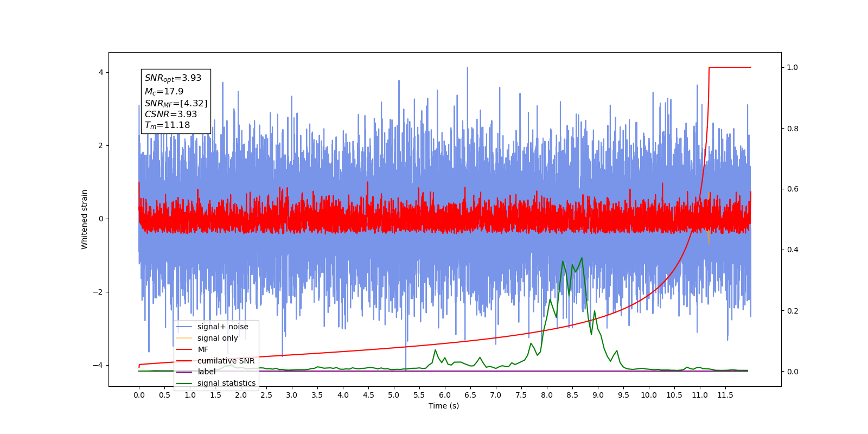Click the cumulative SNR plateau at 1.0
868x434 pixels.
click(x=730, y=67)
